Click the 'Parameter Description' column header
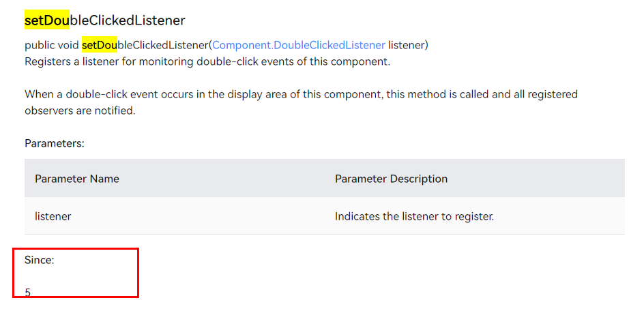The width and height of the screenshot is (644, 322). pos(391,179)
